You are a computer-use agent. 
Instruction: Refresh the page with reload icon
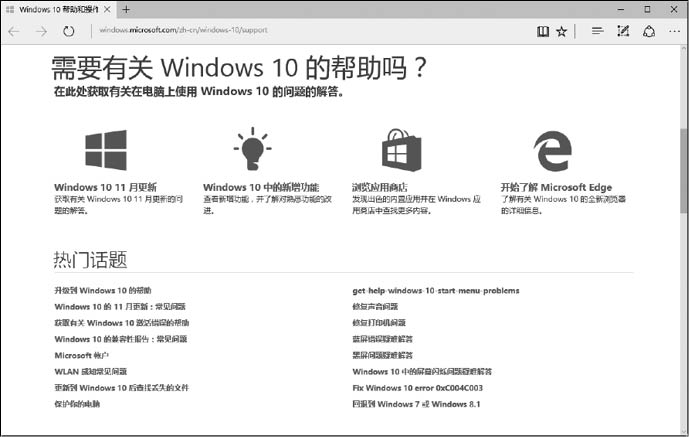tap(69, 31)
